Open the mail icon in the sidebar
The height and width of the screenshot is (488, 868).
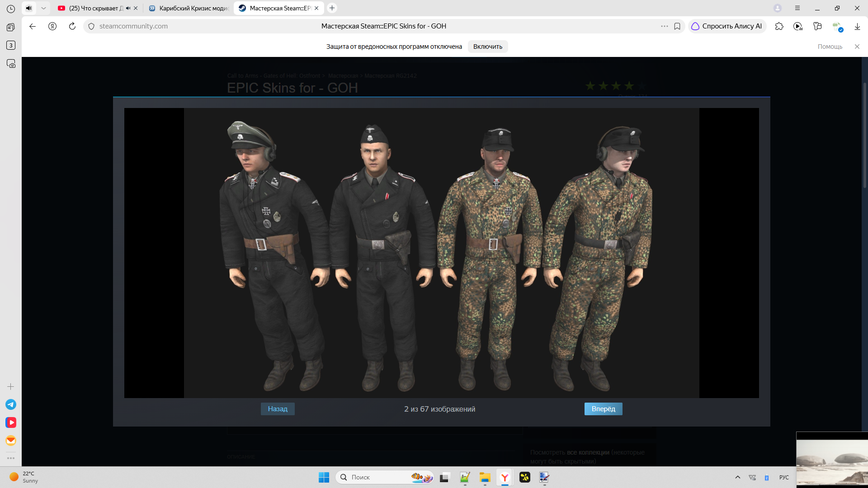tap(11, 441)
